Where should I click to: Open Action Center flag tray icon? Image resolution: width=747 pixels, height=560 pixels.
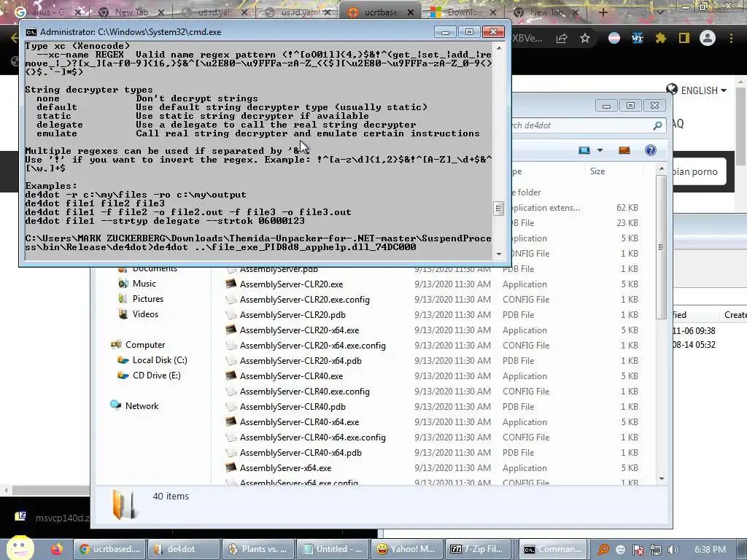pyautogui.click(x=638, y=550)
